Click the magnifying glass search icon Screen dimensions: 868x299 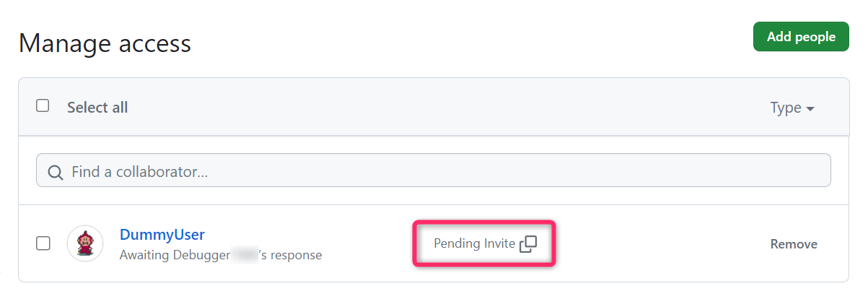coord(55,172)
